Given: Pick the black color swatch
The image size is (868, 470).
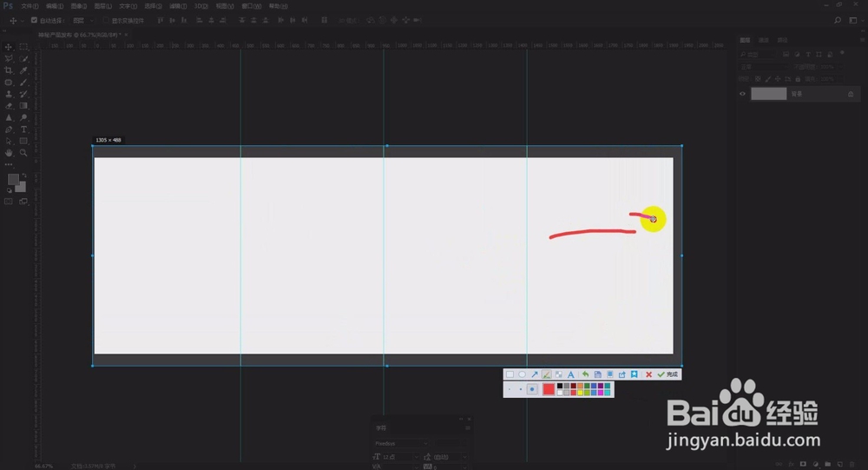Looking at the screenshot, I should point(560,387).
